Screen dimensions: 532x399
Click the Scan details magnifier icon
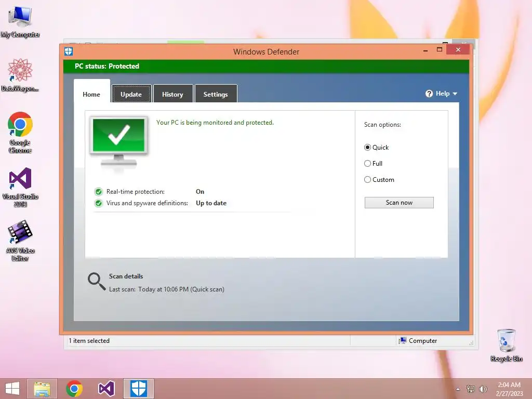pyautogui.click(x=96, y=282)
